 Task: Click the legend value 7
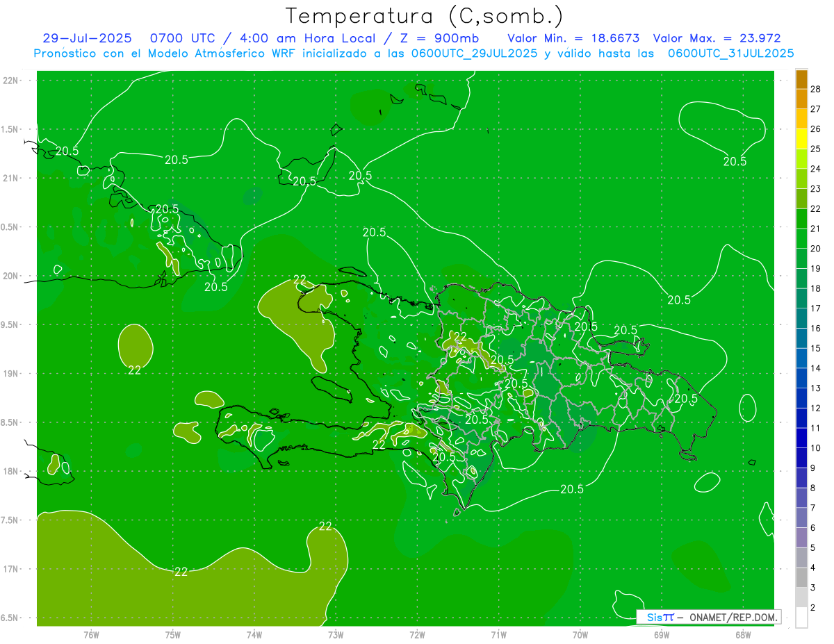pyautogui.click(x=813, y=508)
